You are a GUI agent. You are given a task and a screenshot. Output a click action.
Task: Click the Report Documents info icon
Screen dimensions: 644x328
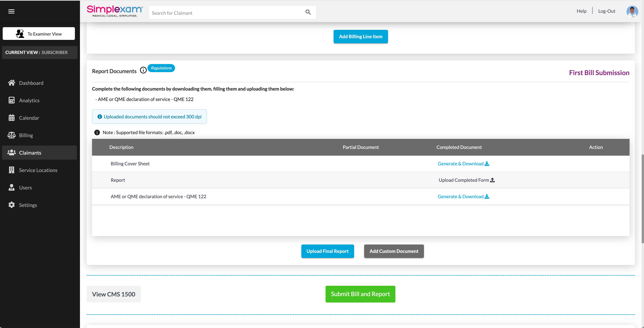coord(143,70)
